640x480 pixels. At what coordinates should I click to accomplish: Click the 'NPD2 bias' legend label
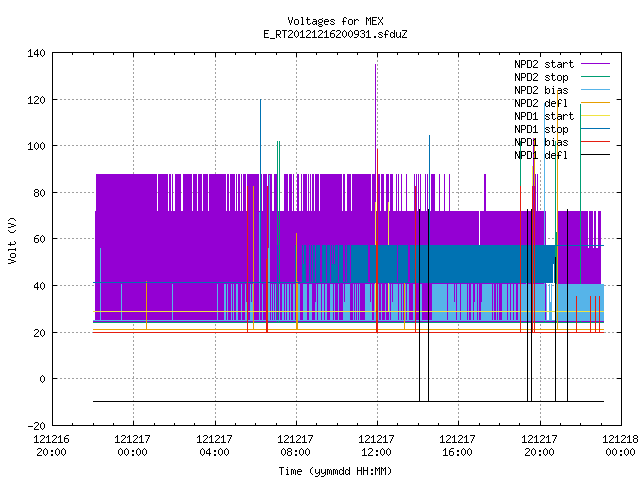pos(541,90)
